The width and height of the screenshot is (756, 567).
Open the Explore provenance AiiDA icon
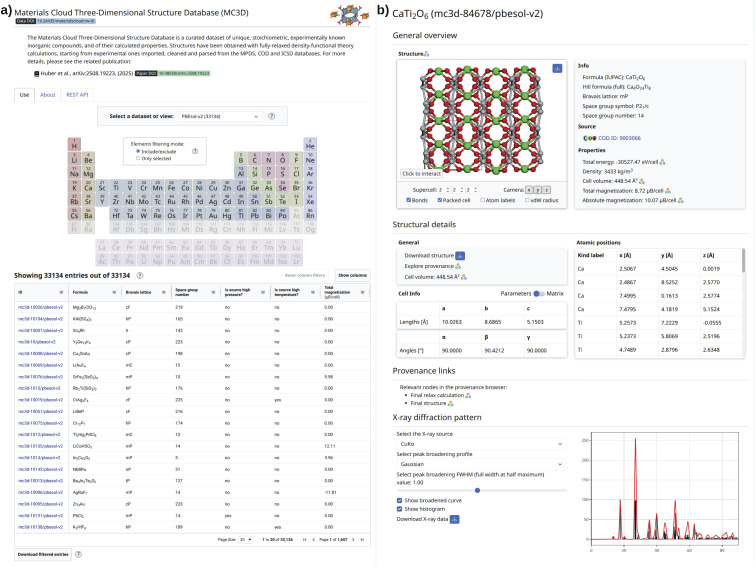click(x=458, y=266)
